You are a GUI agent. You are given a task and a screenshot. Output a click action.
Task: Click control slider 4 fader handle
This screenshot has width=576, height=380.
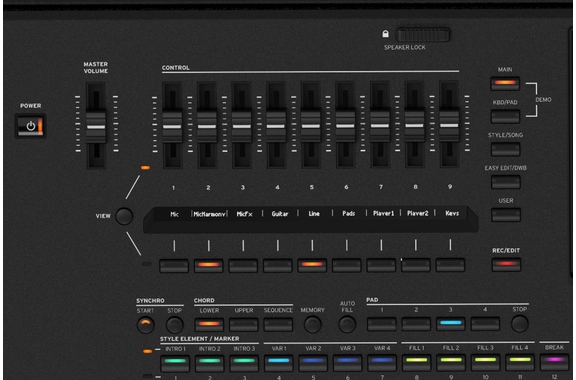click(x=276, y=126)
